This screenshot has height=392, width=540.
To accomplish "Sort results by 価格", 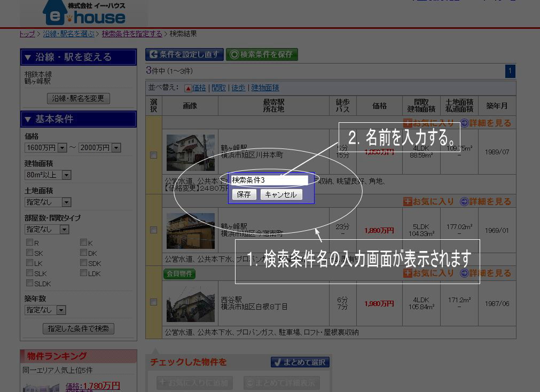I will pos(199,88).
